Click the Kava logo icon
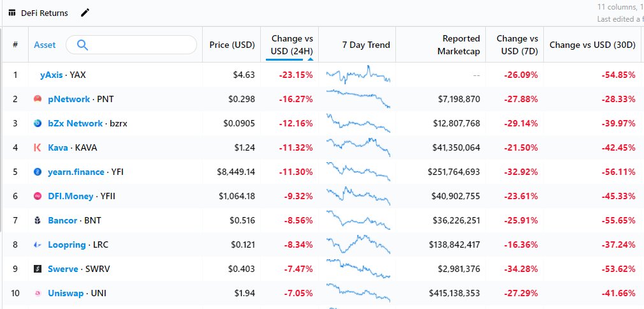 (38, 147)
